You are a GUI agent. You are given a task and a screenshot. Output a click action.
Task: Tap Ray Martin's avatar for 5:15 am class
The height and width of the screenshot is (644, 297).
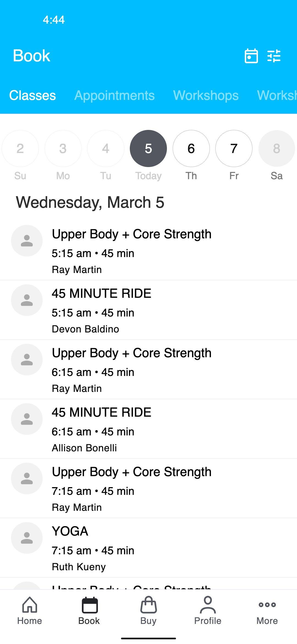27,241
